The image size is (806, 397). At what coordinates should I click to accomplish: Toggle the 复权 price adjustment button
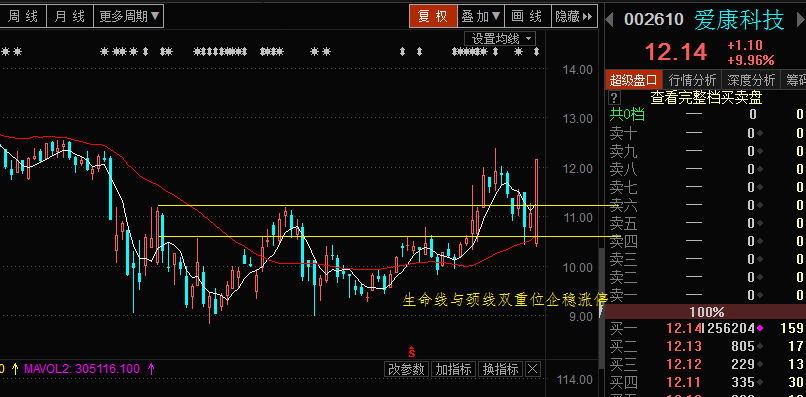pyautogui.click(x=433, y=16)
